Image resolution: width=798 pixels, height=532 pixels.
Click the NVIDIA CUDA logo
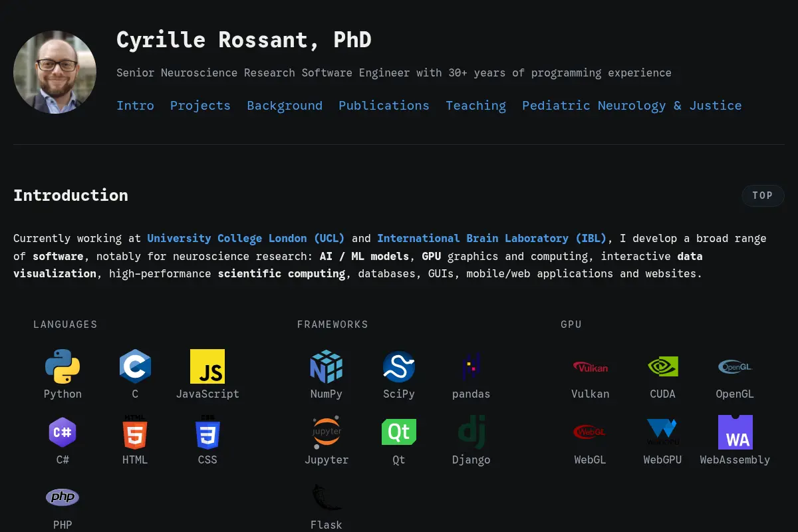point(663,366)
